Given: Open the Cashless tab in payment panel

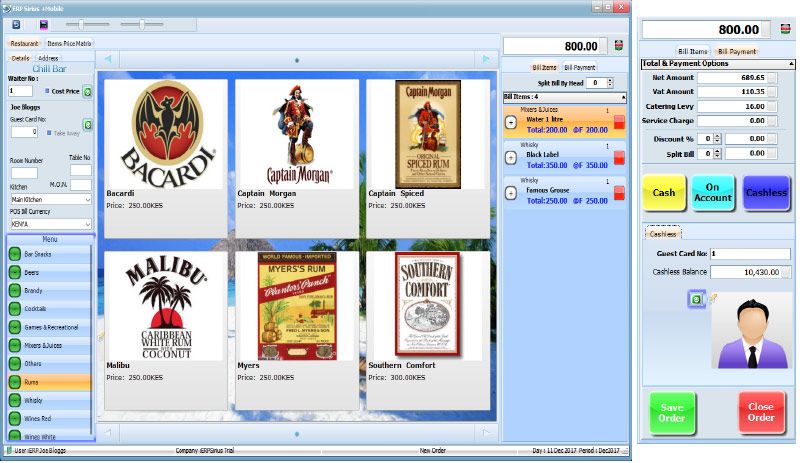Looking at the screenshot, I should (x=663, y=234).
